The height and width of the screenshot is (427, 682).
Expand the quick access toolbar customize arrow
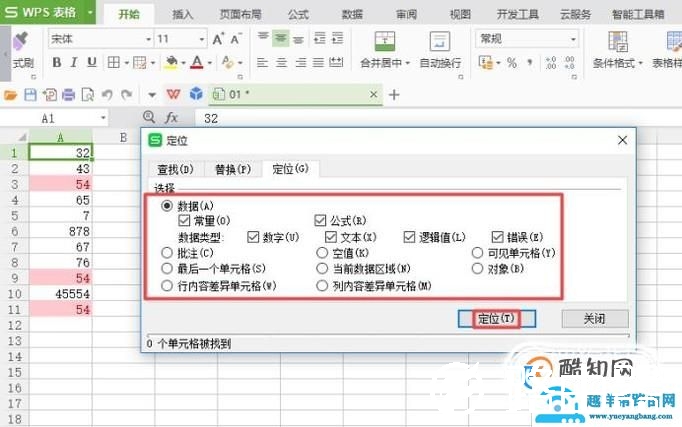click(152, 94)
